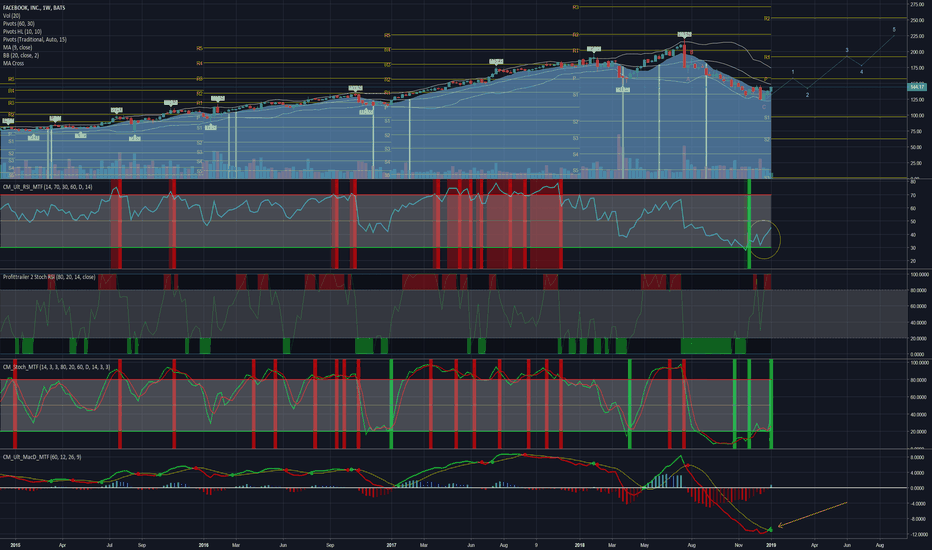The height and width of the screenshot is (550, 932).
Task: Click the Jul label on time axis
Action: tap(109, 545)
